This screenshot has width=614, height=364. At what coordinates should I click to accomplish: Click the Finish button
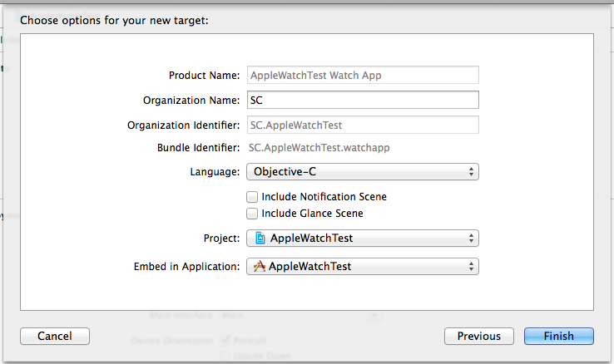558,336
